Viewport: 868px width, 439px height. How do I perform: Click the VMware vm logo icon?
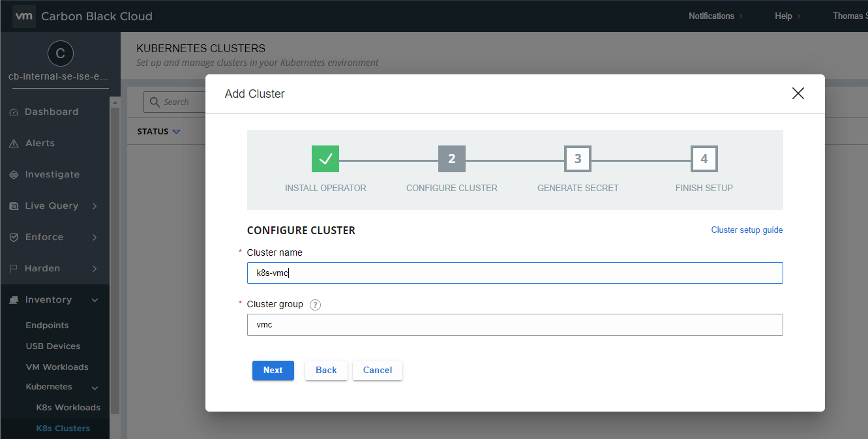tap(24, 16)
